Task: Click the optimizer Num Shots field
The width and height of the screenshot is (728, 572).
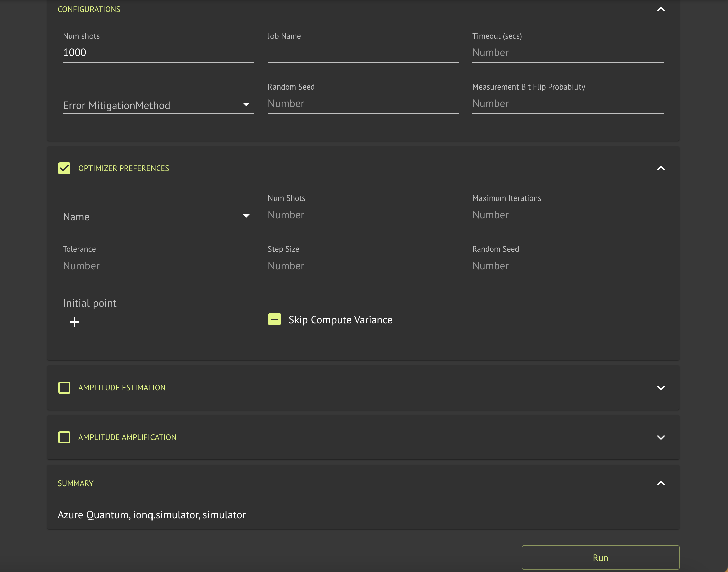Action: click(x=363, y=215)
